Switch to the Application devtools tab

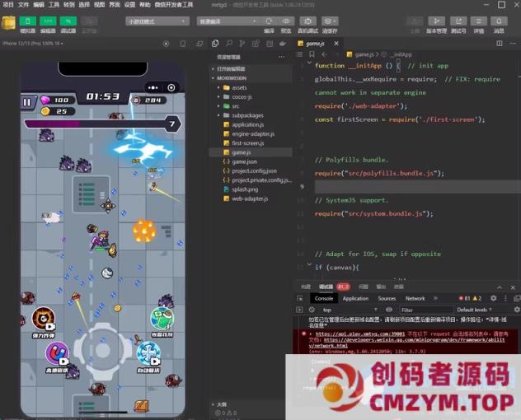[x=355, y=298]
